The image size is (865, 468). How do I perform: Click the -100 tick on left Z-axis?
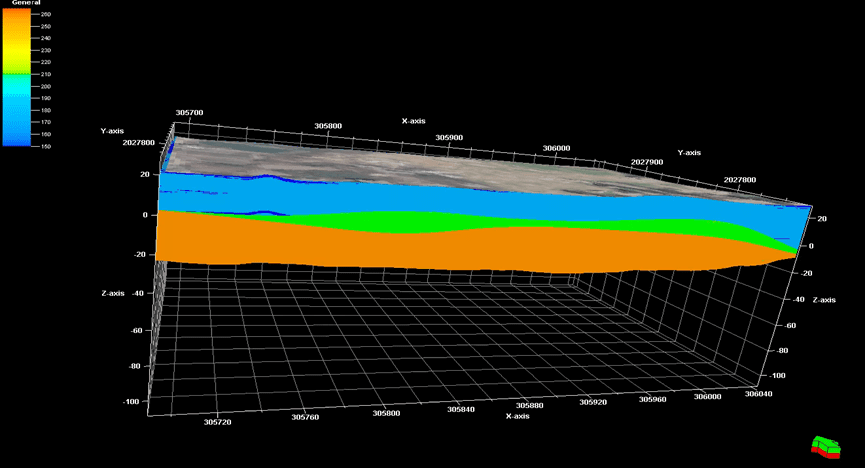click(131, 401)
